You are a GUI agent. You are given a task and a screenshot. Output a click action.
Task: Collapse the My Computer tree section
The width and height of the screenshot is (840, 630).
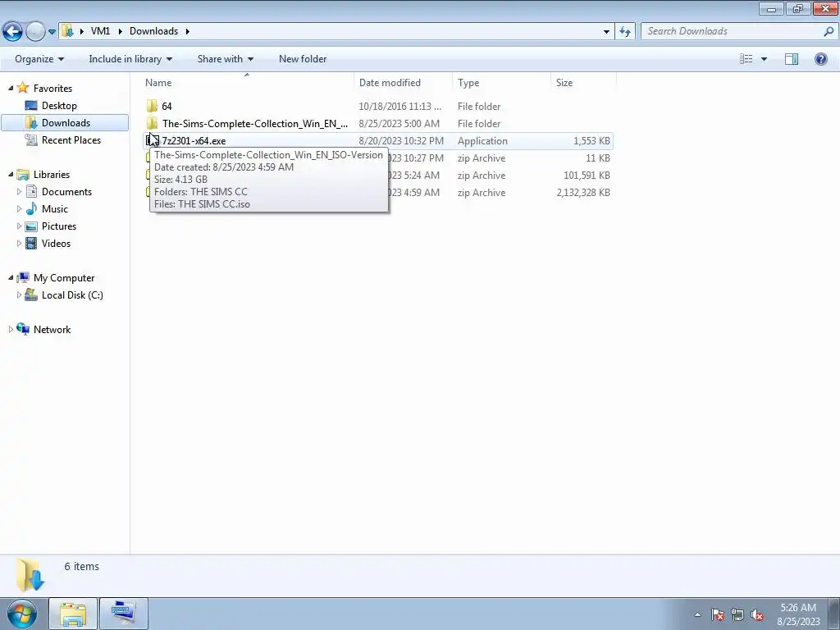pos(11,277)
